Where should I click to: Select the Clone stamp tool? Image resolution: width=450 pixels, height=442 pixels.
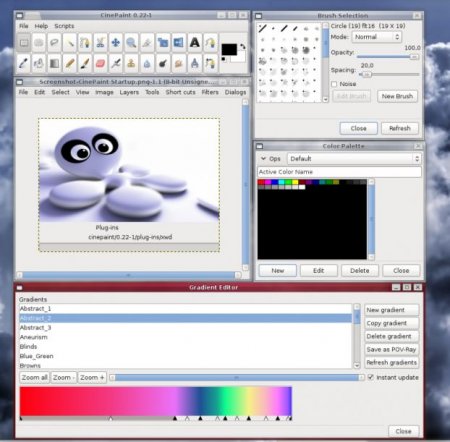131,63
